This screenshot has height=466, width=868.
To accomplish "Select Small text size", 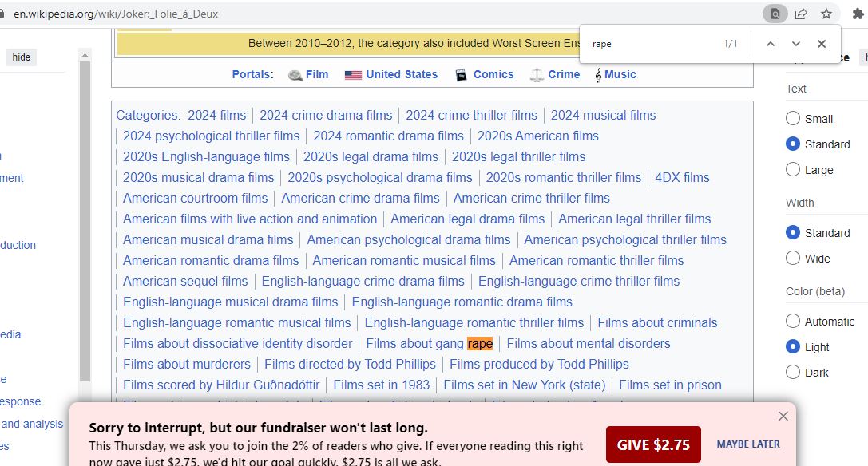I will pyautogui.click(x=793, y=118).
